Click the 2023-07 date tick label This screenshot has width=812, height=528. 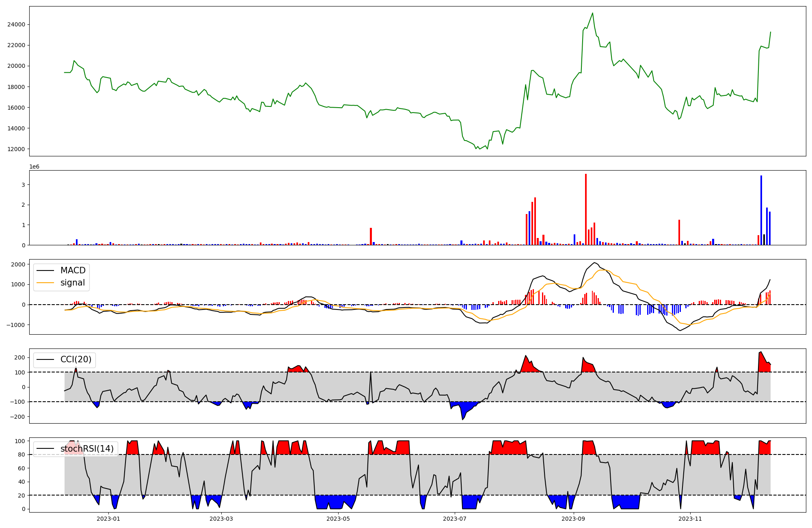(455, 519)
